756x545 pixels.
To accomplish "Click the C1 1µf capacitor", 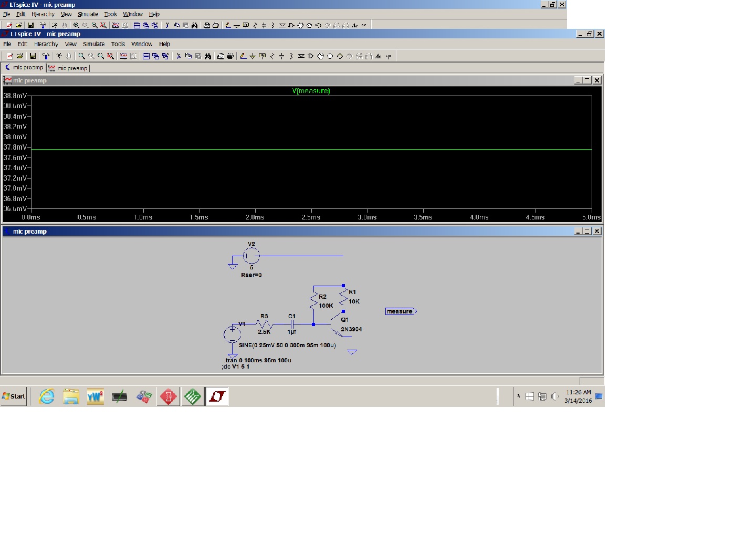I will 292,324.
